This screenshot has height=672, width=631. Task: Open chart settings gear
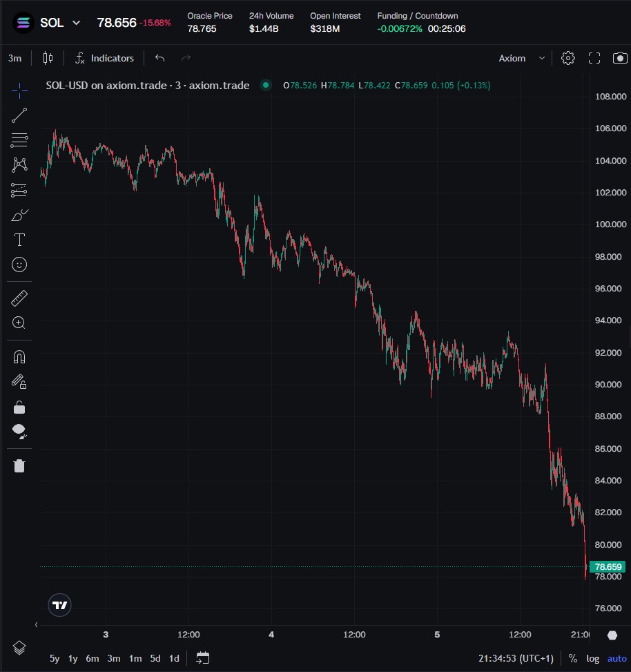(568, 58)
